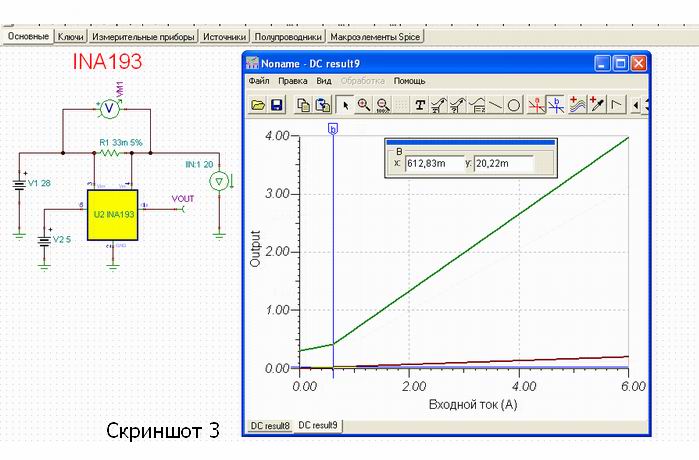
Task: Click the polyline angle tool icon
Action: [x=616, y=105]
